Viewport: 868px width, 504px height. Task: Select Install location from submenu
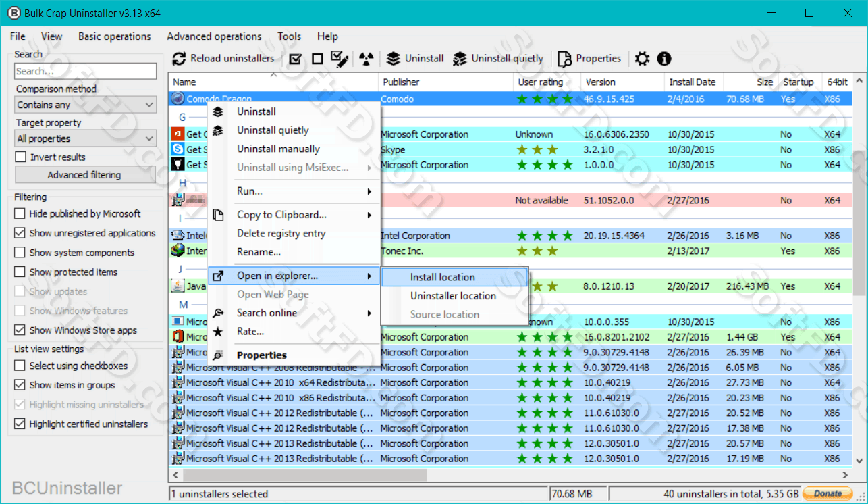[x=454, y=277]
